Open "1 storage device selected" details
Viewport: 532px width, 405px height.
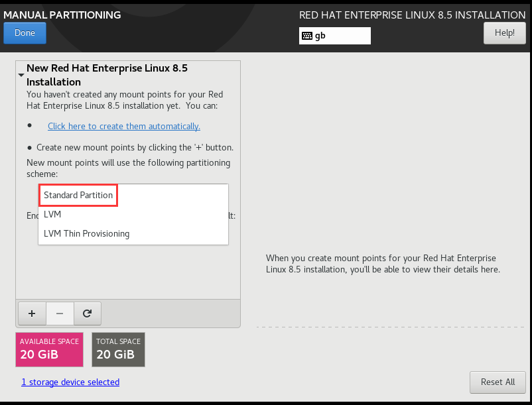point(70,382)
